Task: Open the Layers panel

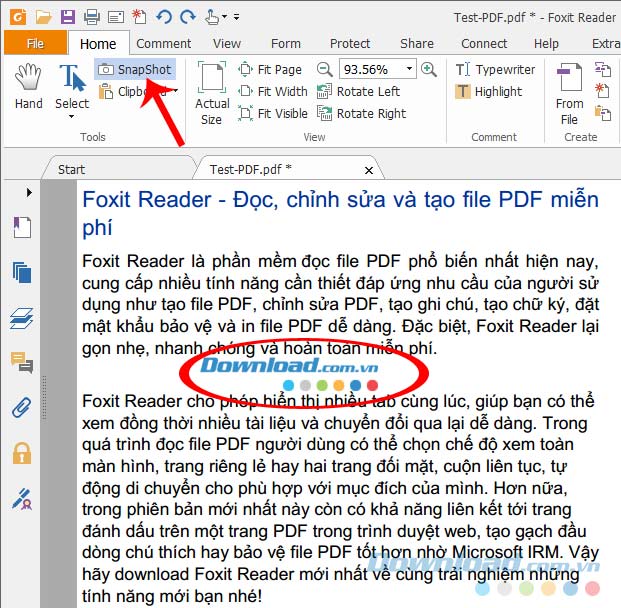Action: click(x=21, y=318)
